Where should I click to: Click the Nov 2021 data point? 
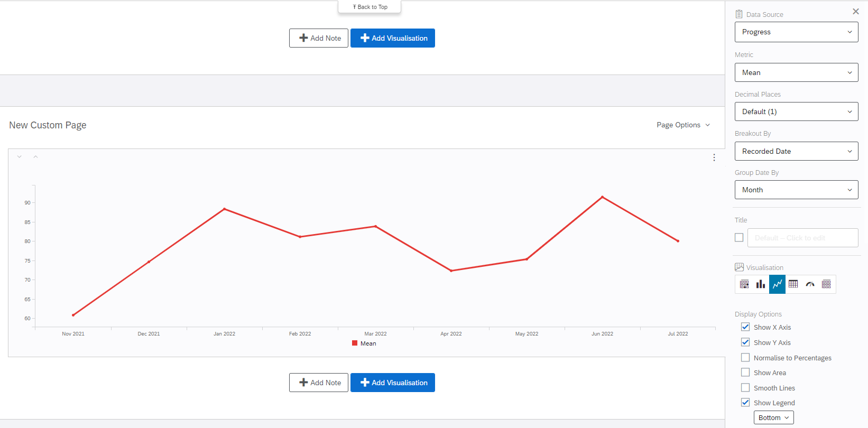(73, 315)
